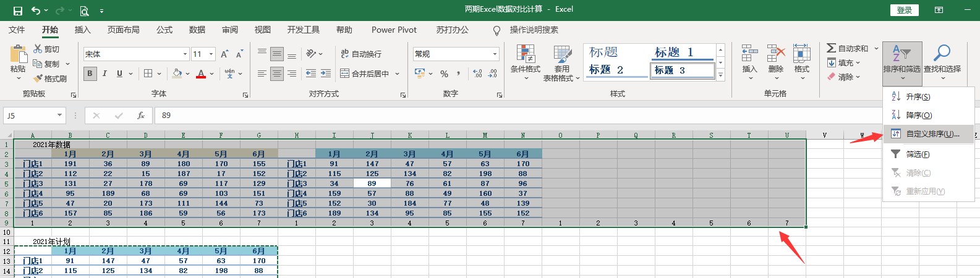Switch to the 插入 (Insert) tab
Screen dimensions: 980x278
coord(83,30)
